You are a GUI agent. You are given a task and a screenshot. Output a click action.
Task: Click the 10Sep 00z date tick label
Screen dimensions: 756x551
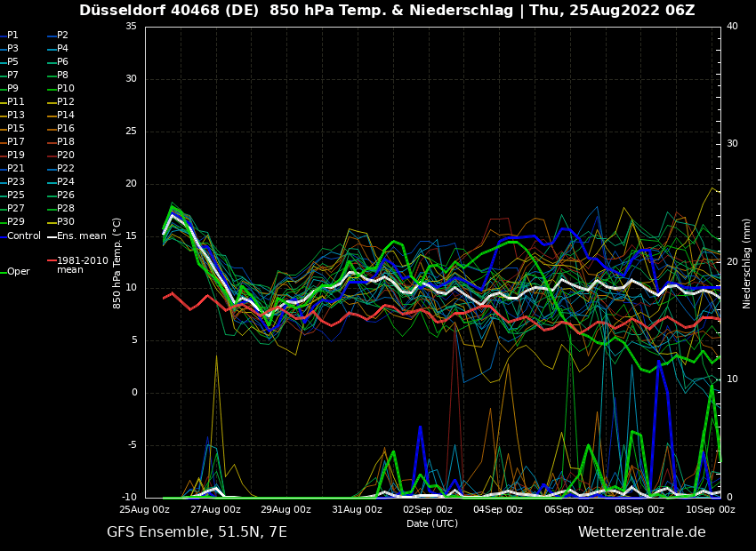(x=711, y=509)
